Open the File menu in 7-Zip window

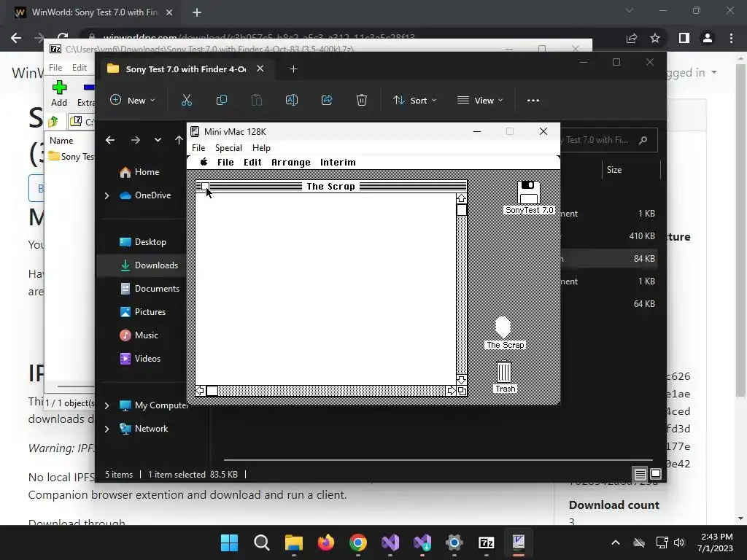click(55, 68)
